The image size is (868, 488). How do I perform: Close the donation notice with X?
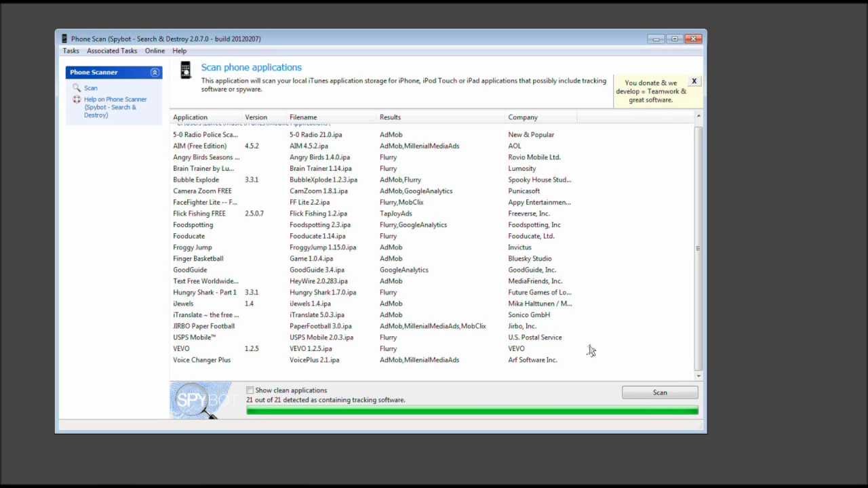click(694, 81)
